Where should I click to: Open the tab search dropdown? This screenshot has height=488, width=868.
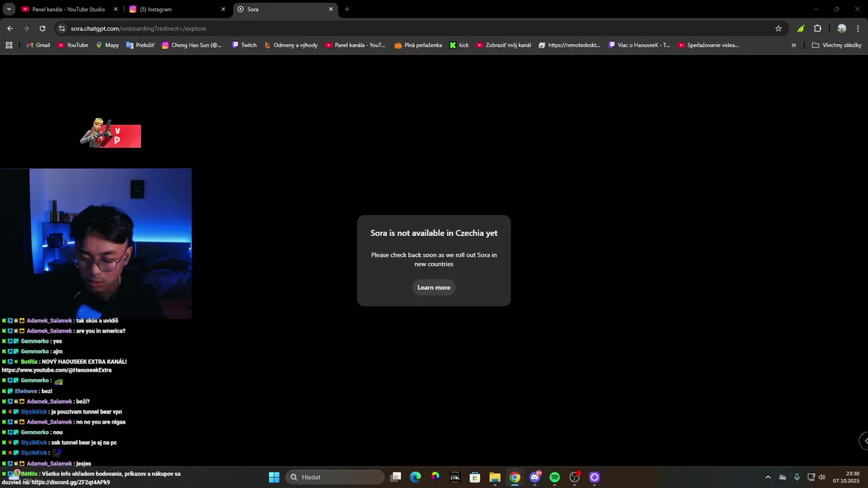coord(9,9)
